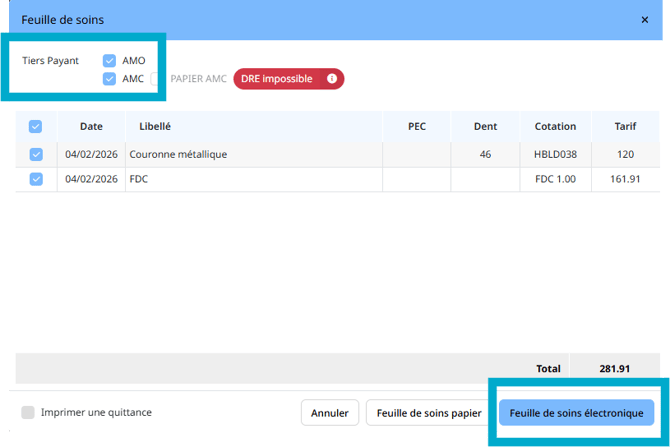670x447 pixels.
Task: Select the HBLD038 cotation cell
Action: tap(555, 155)
